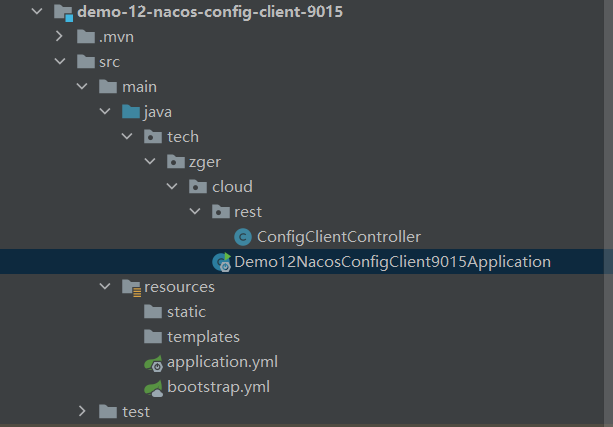
Task: Select the src label
Action: 109,63
